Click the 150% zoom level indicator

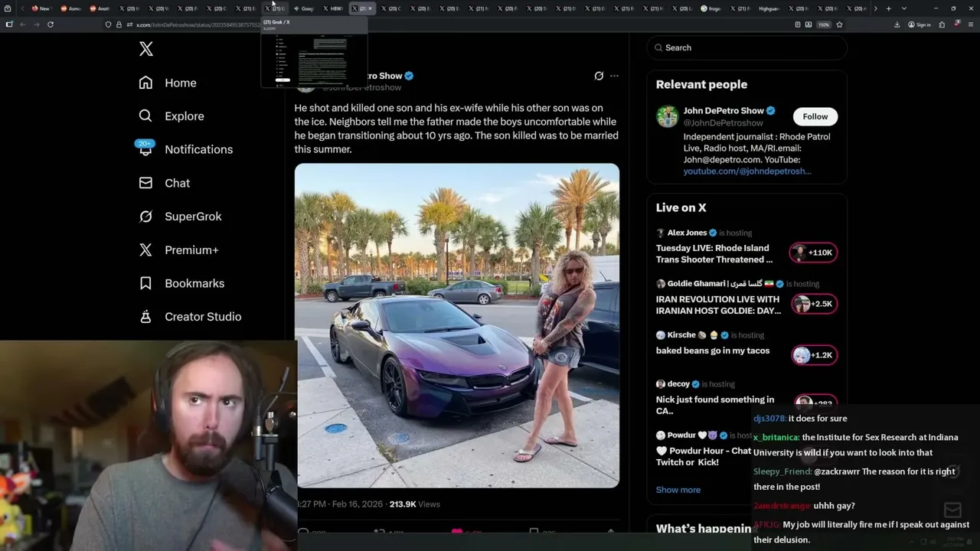tap(824, 24)
